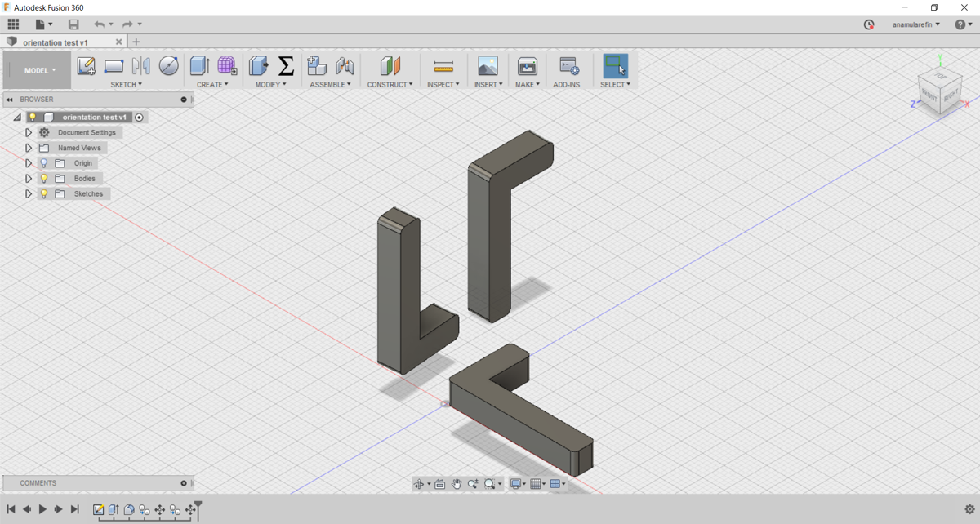Click the Extrude tool icon

pos(199,66)
